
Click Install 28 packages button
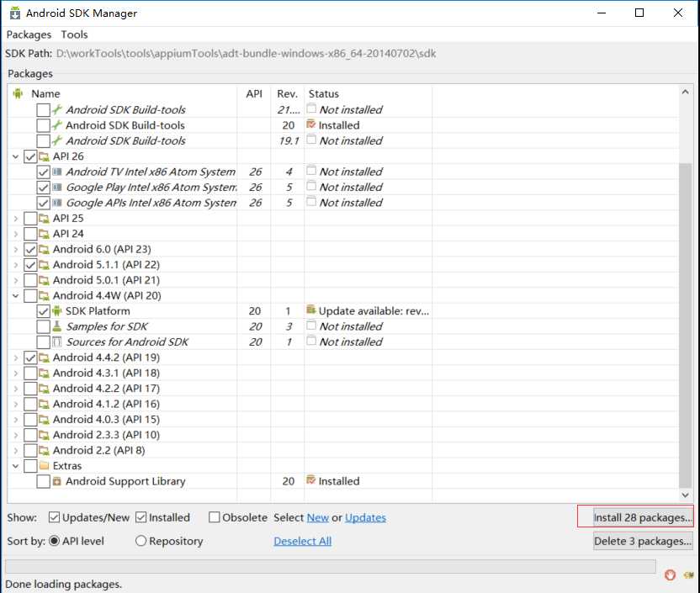(x=643, y=517)
